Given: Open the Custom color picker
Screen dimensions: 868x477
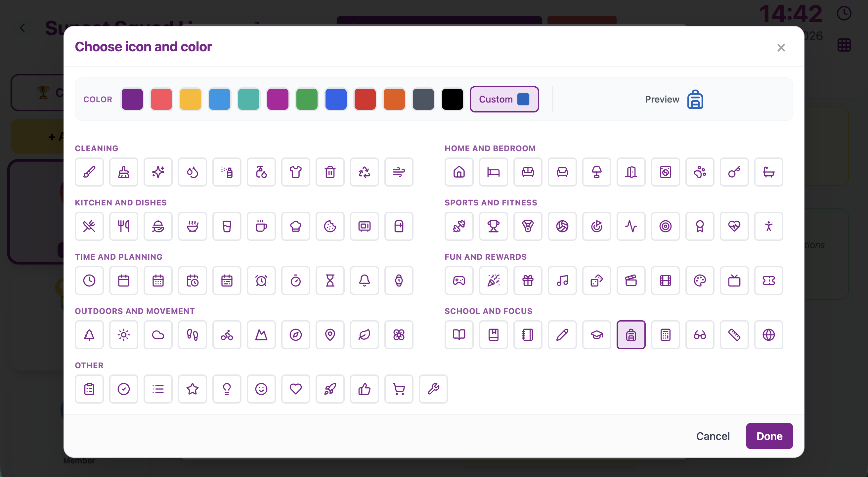Looking at the screenshot, I should click(504, 99).
